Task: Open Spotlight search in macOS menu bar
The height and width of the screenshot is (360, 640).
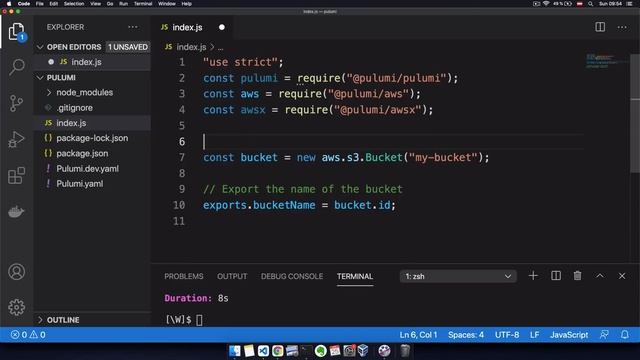Action: pyautogui.click(x=590, y=4)
